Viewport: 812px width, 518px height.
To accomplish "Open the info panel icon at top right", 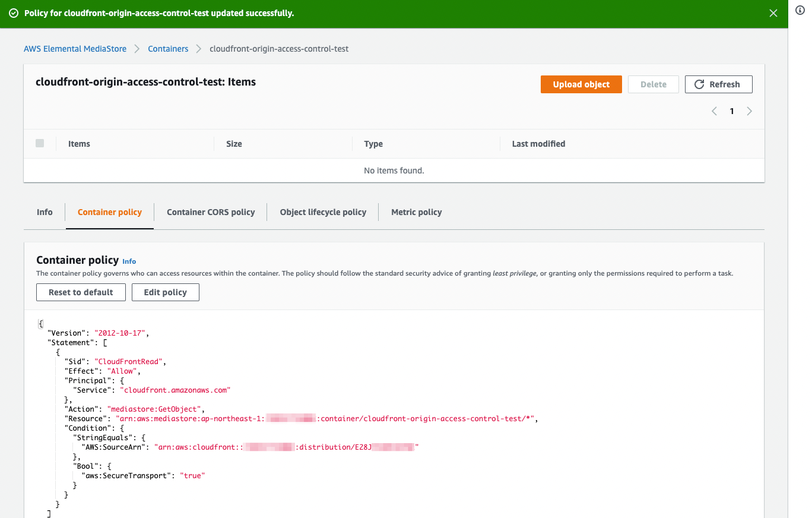I will (x=800, y=10).
